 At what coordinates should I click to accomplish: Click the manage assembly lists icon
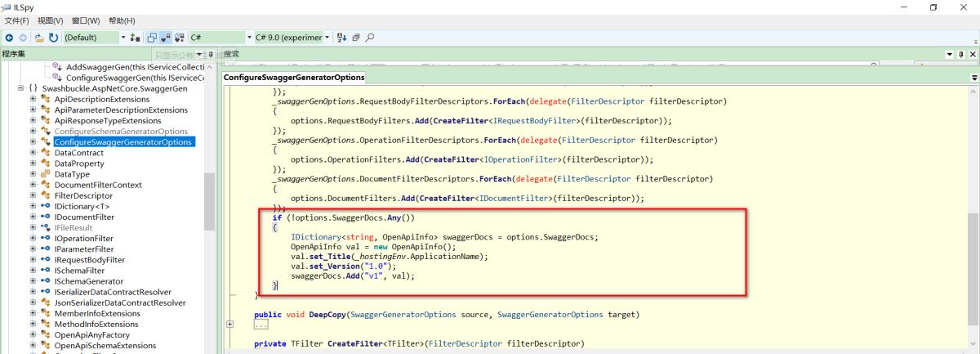point(136,38)
